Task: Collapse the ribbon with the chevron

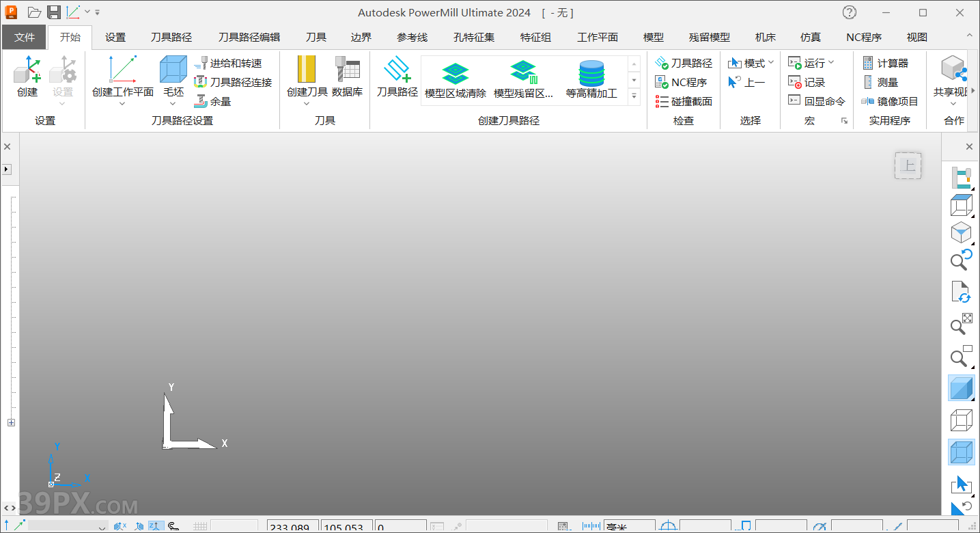Action: (969, 36)
